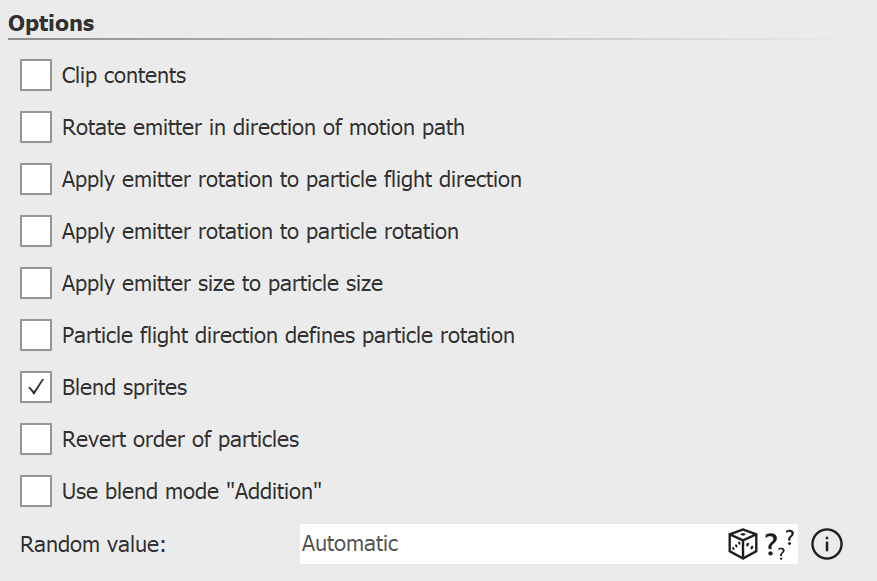Click the Clip contents label
This screenshot has height=581, width=877.
tap(124, 74)
